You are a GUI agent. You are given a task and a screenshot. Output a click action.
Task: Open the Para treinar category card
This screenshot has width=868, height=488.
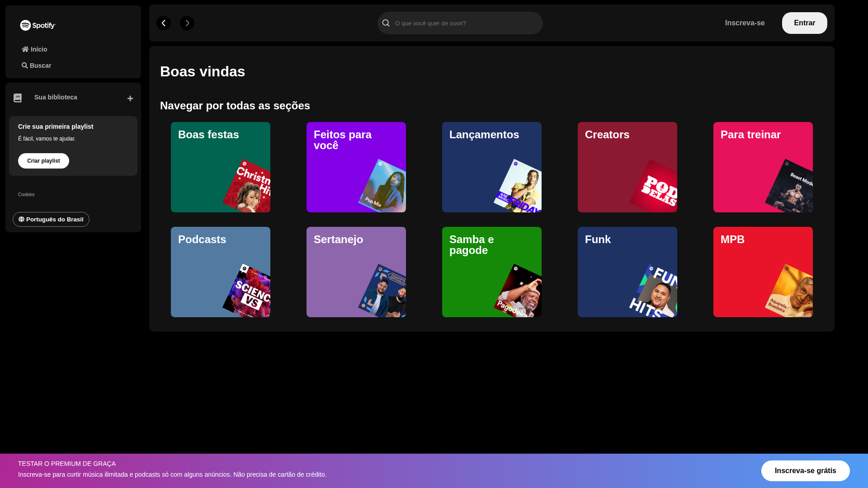coord(763,167)
